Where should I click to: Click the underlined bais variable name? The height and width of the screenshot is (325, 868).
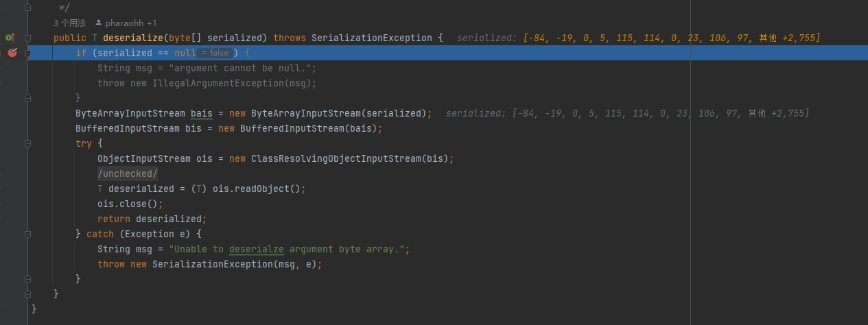point(201,114)
